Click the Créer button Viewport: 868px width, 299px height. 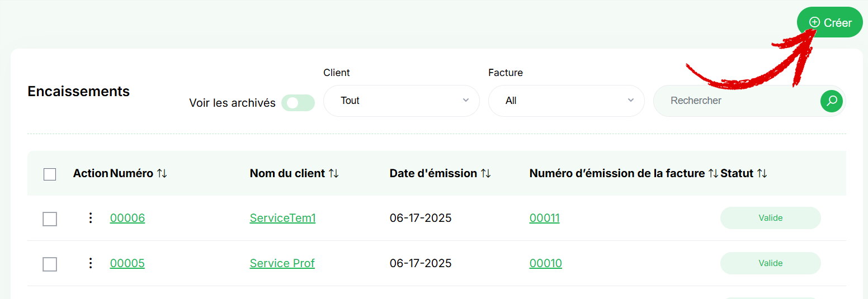[830, 22]
